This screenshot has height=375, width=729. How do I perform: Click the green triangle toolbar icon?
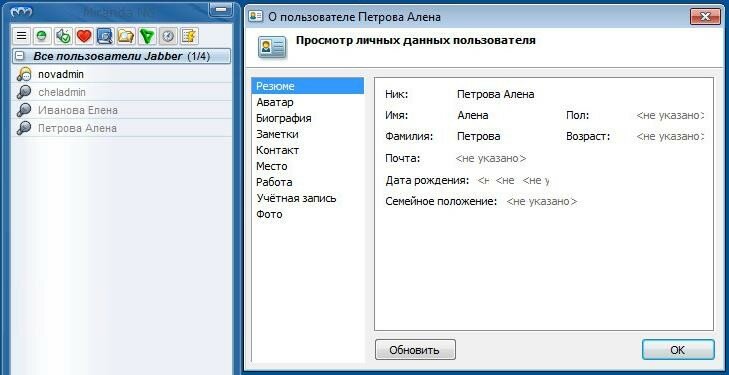coord(147,36)
